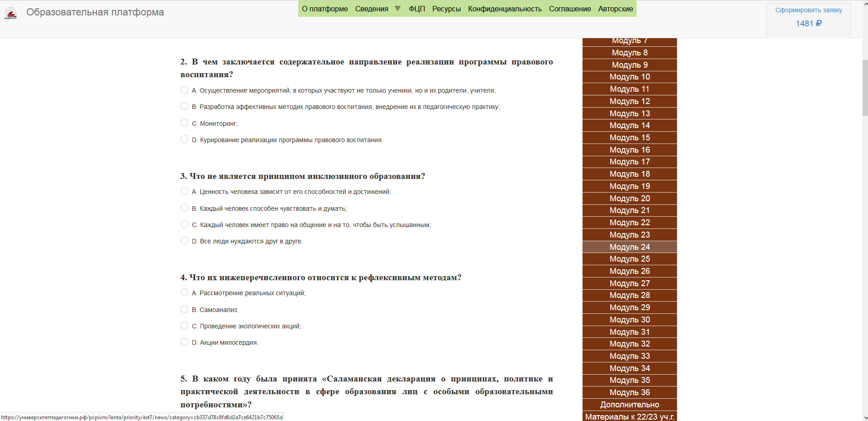Viewport: 868px width, 421px height.
Task: Click the page vertical scrollbar thumb
Action: coord(865,88)
